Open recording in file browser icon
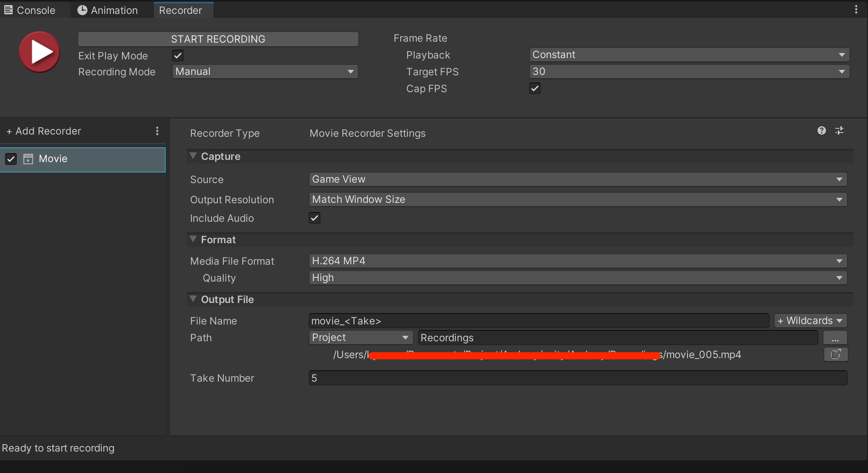This screenshot has width=868, height=473. click(x=836, y=354)
